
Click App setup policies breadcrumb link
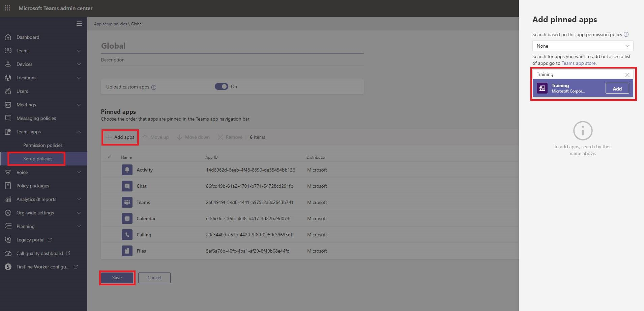110,24
